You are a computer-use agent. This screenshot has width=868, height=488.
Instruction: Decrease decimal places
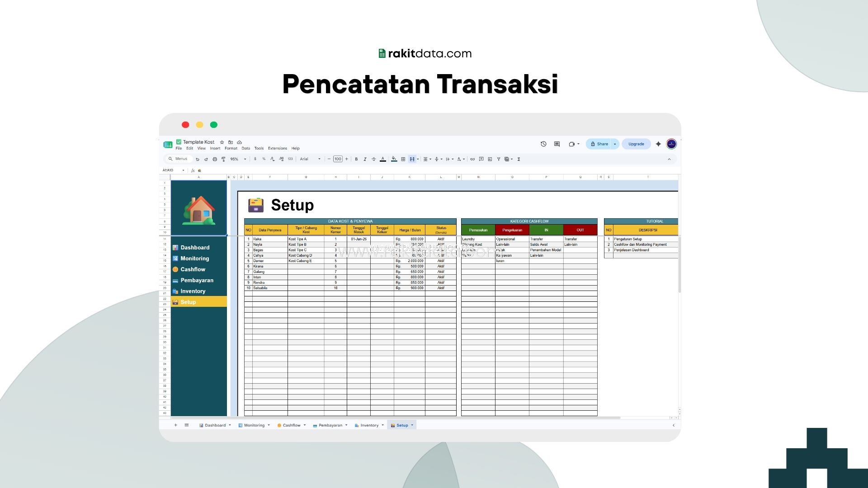272,159
